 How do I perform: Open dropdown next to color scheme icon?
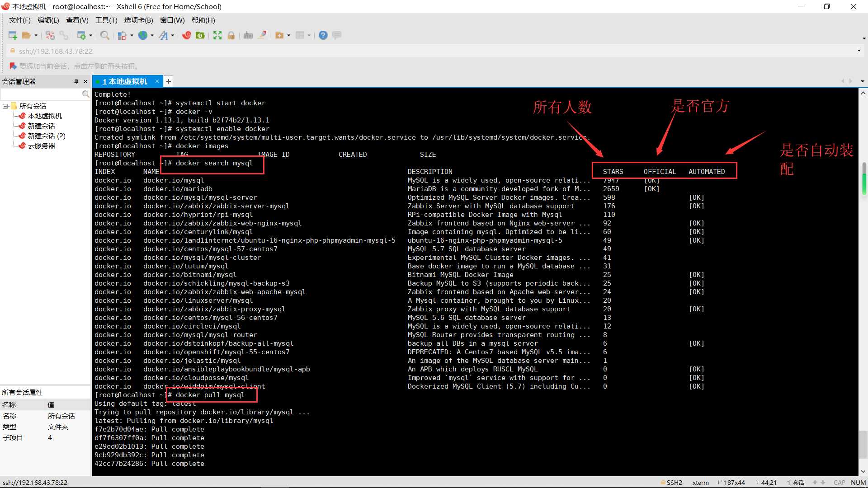coord(132,35)
